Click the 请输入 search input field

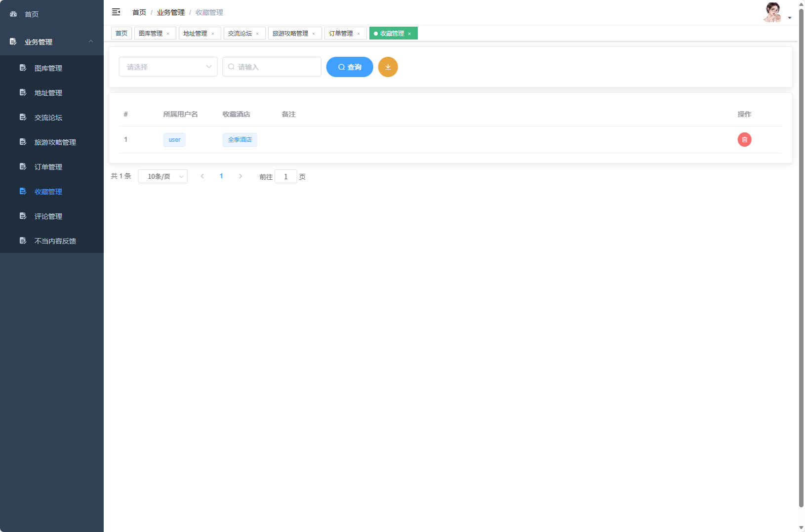click(272, 67)
